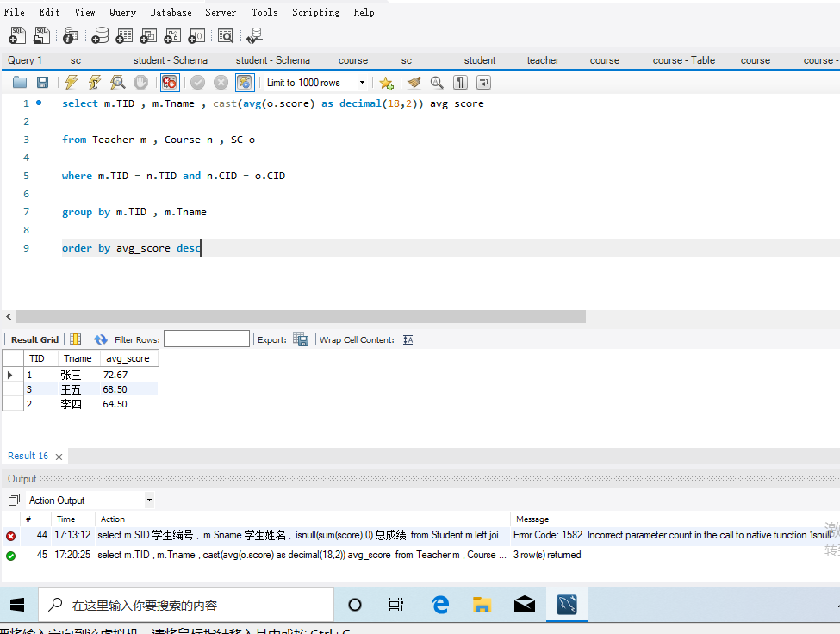Create a new stored function with f() icon
This screenshot has height=634, width=840.
(x=196, y=35)
